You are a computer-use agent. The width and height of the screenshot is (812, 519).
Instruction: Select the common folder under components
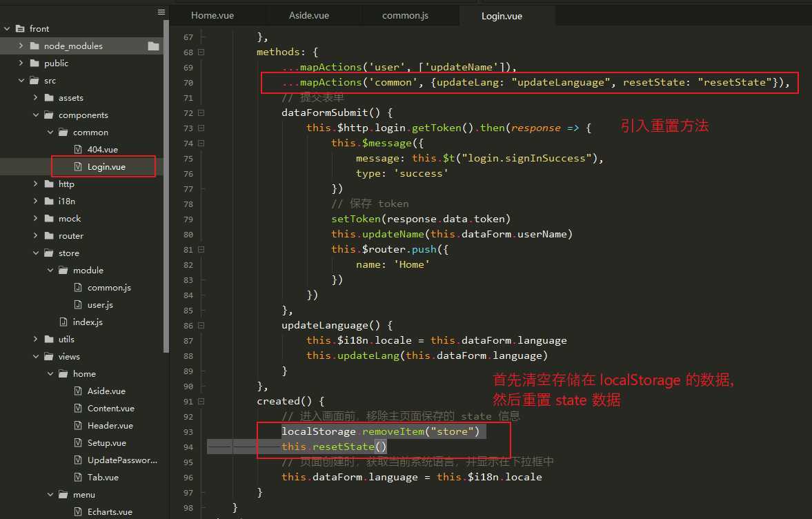90,132
